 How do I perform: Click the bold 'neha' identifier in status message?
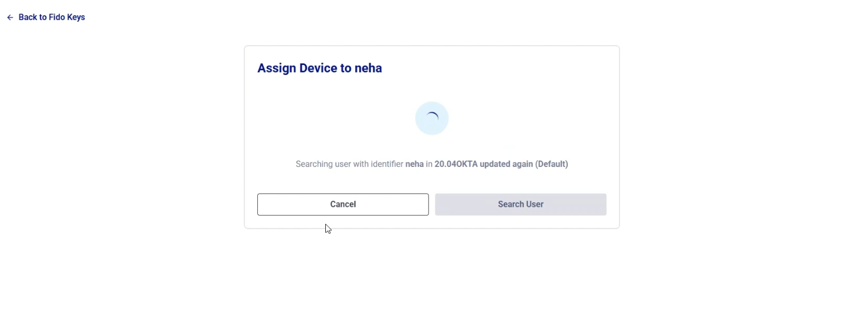pyautogui.click(x=414, y=164)
